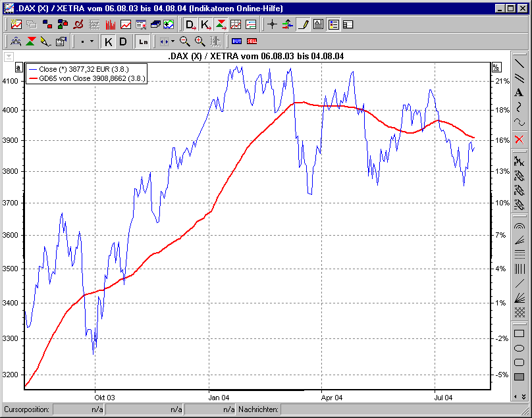Click the BUY button
The height and width of the screenshot is (418, 532).
[x=236, y=41]
